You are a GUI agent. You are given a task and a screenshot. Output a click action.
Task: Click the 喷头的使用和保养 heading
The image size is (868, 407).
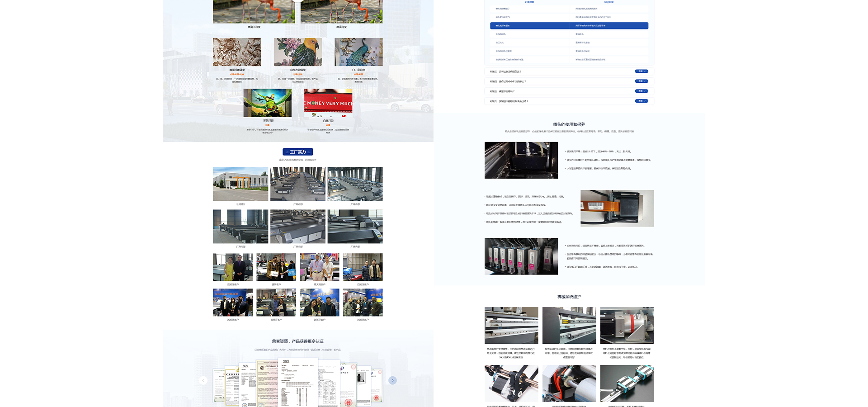[569, 124]
